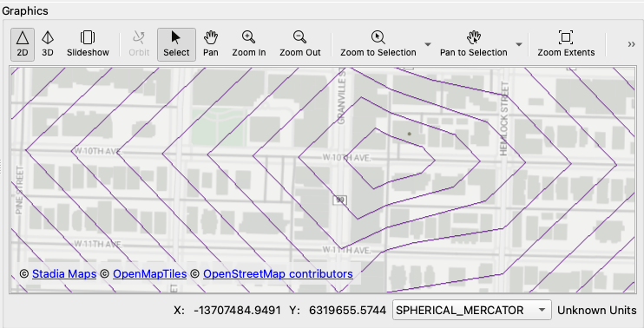Viewport: 644px width, 328px height.
Task: Click the Unknown Units label
Action: pos(597,311)
